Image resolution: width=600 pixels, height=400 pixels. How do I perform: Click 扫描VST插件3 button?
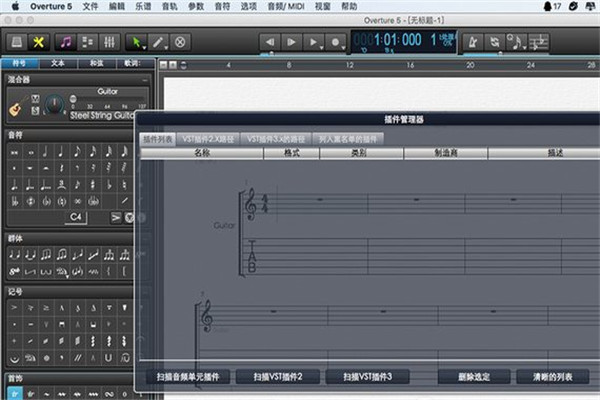click(367, 377)
